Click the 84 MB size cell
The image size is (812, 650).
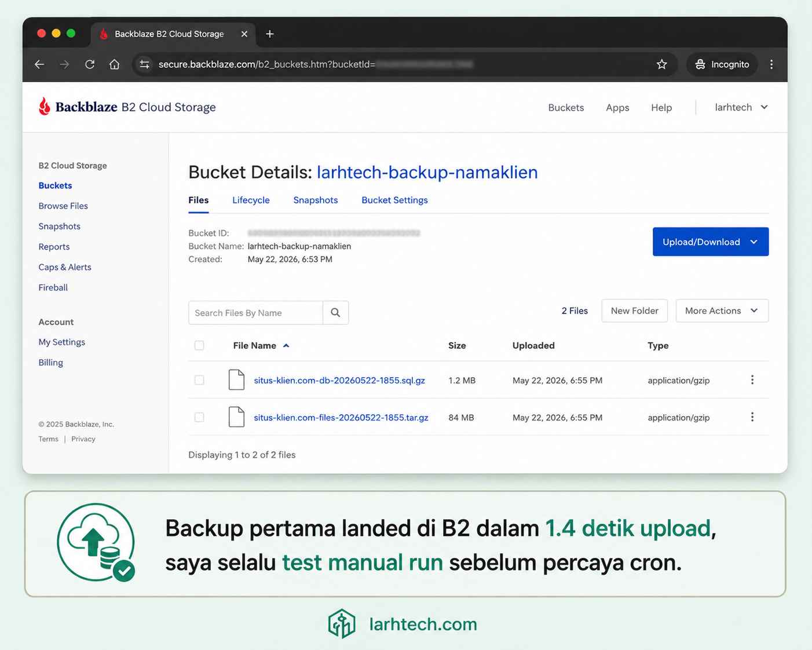pos(461,418)
